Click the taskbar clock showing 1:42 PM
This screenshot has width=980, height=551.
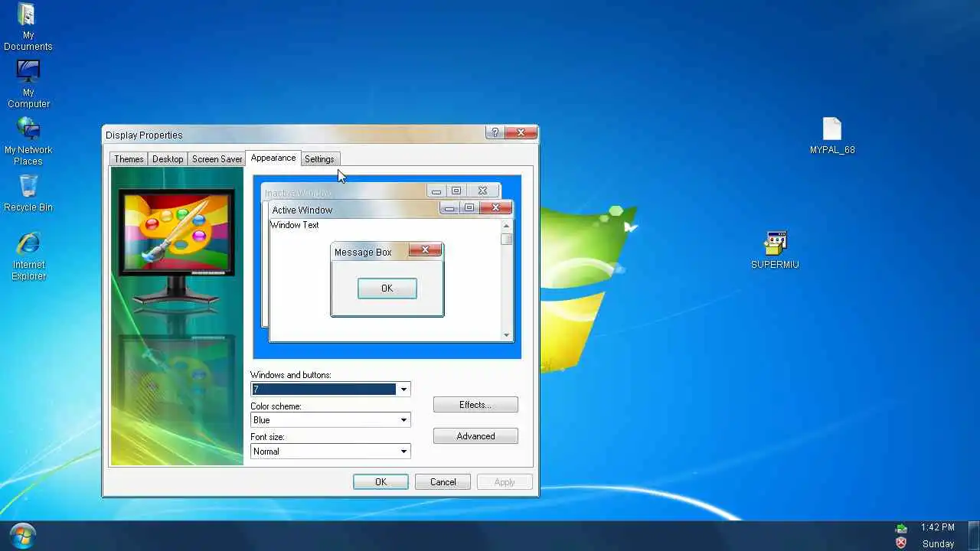coord(937,527)
